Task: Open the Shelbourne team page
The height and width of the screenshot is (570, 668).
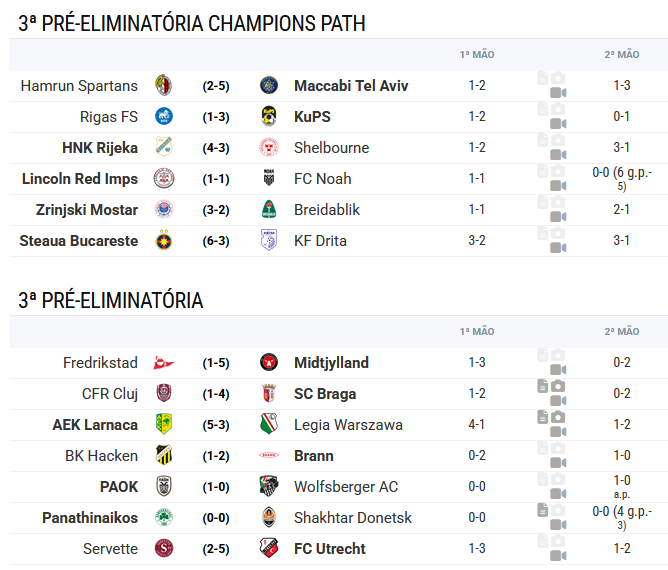Action: click(331, 148)
